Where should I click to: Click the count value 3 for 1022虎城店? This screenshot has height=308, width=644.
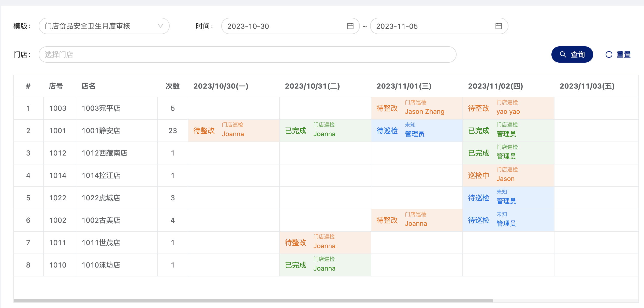(173, 198)
